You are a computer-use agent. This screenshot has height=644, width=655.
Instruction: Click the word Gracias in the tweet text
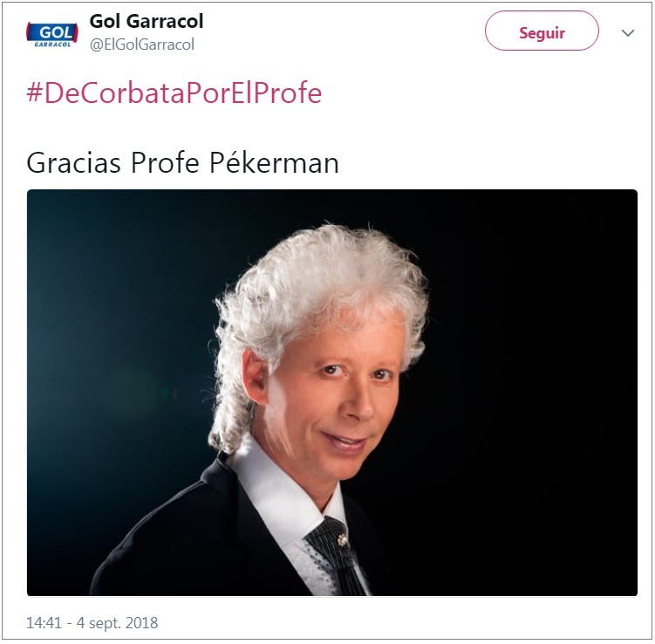click(74, 162)
